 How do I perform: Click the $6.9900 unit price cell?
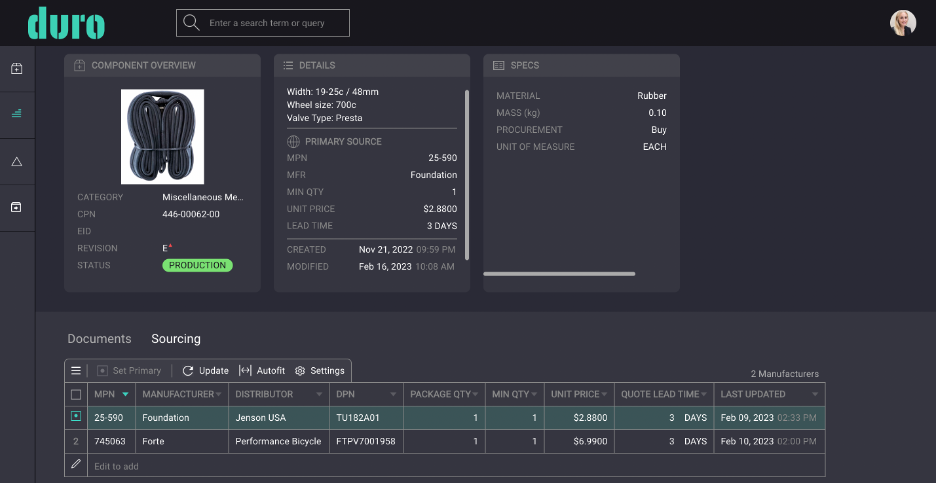(x=580, y=442)
